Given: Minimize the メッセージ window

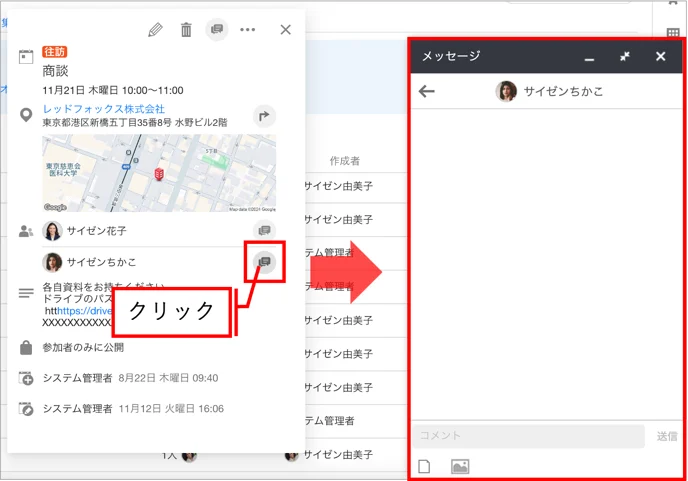Looking at the screenshot, I should point(589,57).
